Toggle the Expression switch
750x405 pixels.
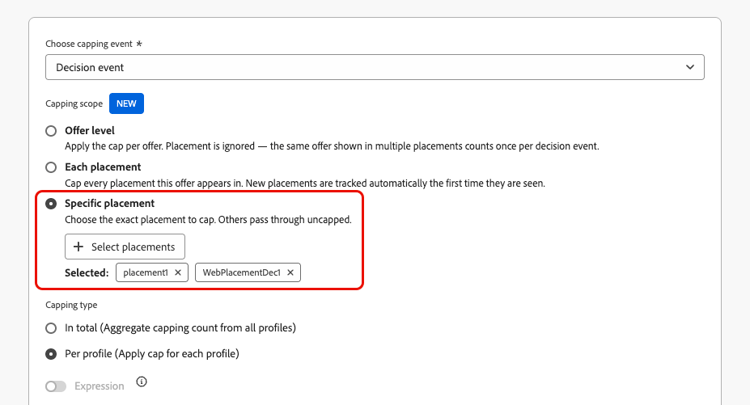56,386
